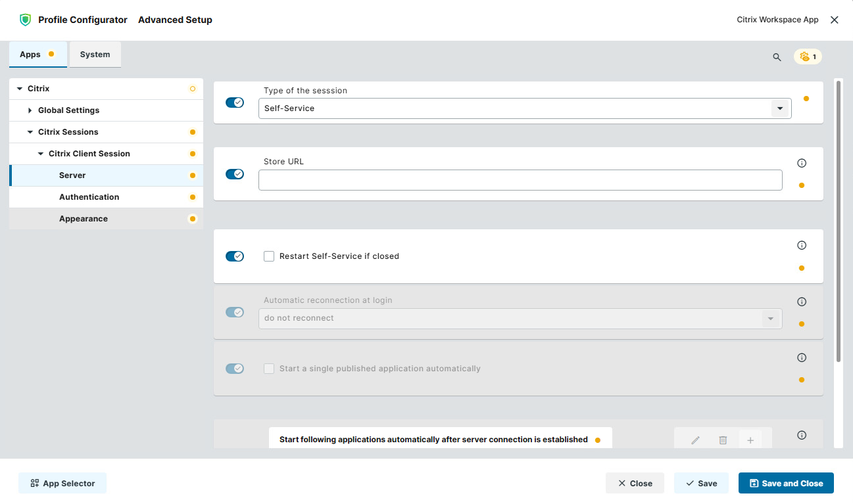Expand the Global Settings tree node
Viewport: 853px width, 504px height.
click(30, 110)
